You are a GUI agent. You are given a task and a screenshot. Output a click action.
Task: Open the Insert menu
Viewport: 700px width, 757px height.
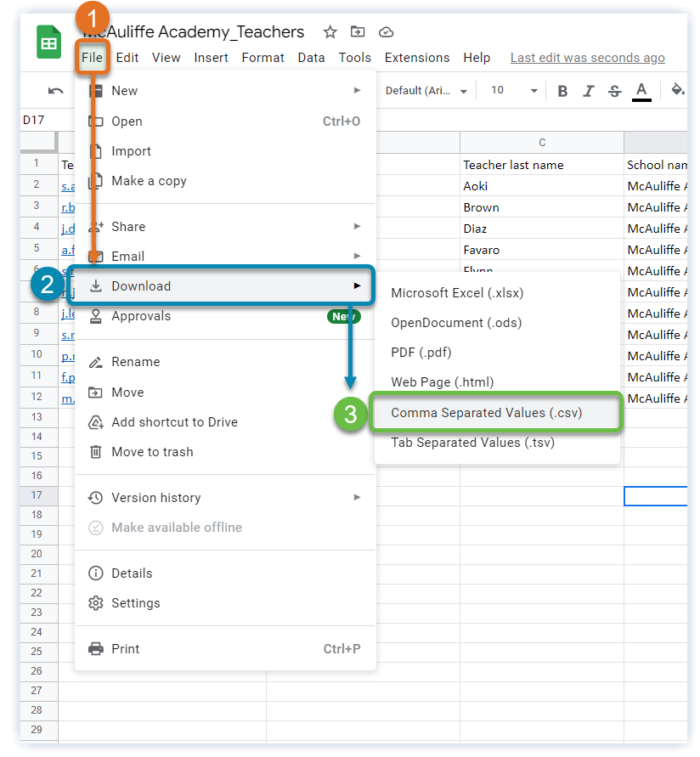point(211,58)
